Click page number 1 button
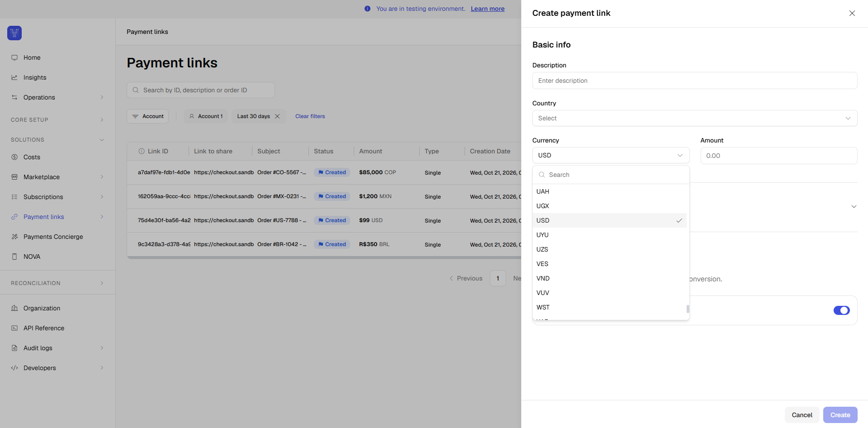This screenshot has width=868, height=428. point(498,278)
